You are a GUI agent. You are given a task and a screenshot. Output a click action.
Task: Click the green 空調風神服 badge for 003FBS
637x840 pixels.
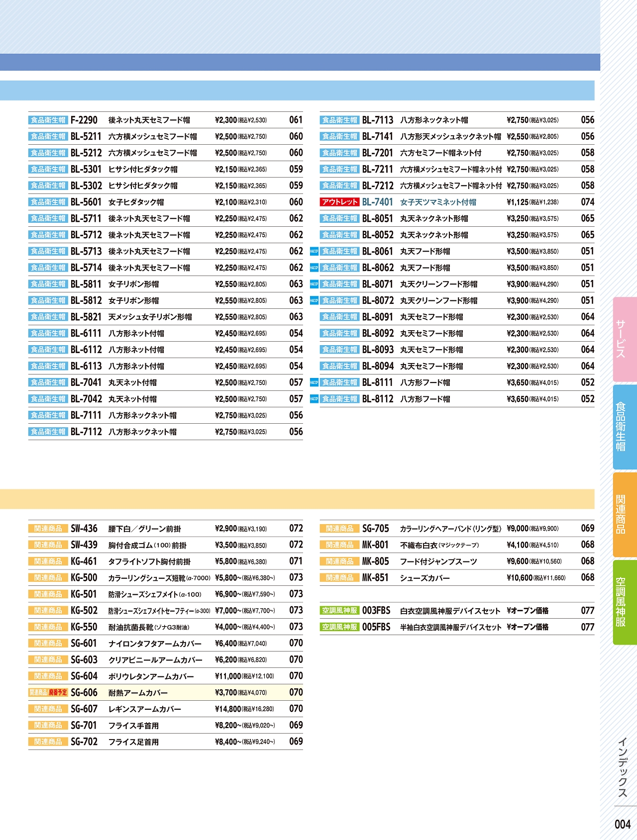tap(339, 611)
